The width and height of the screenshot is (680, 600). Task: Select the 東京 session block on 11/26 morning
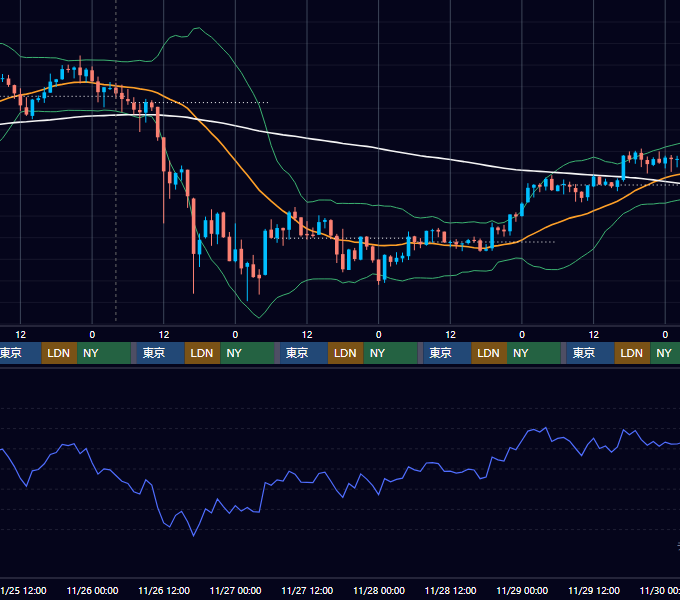(160, 353)
